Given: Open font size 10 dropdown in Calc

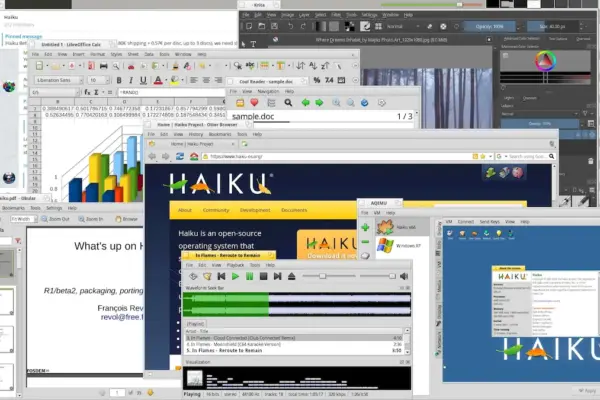Looking at the screenshot, I should (108, 80).
